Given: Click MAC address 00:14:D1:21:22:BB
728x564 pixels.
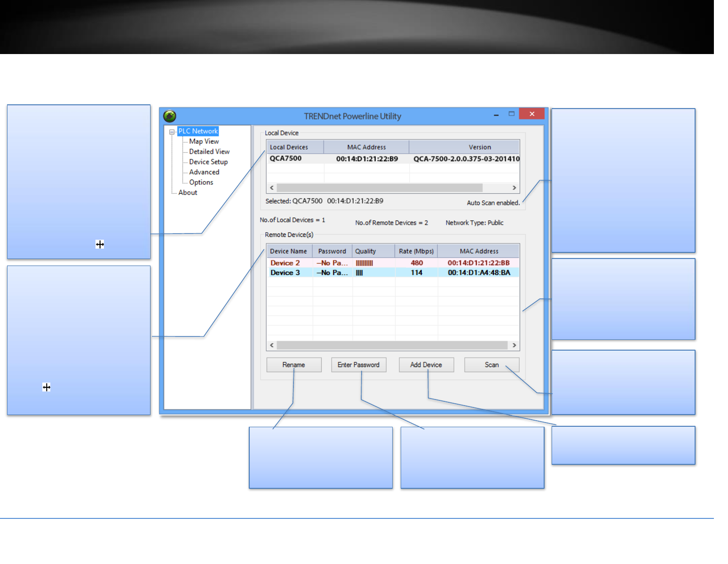Looking at the screenshot, I should pos(479,263).
